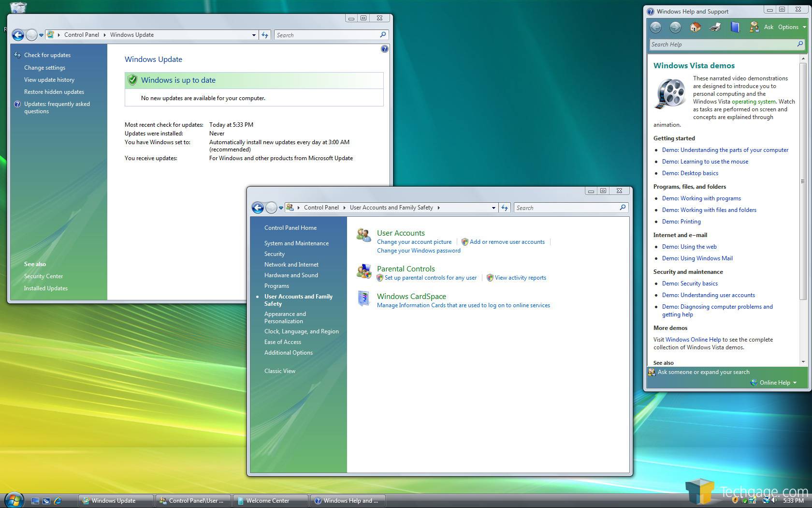Screen dimensions: 812x508
Task: Click the film reel demo icon
Action: (670, 93)
